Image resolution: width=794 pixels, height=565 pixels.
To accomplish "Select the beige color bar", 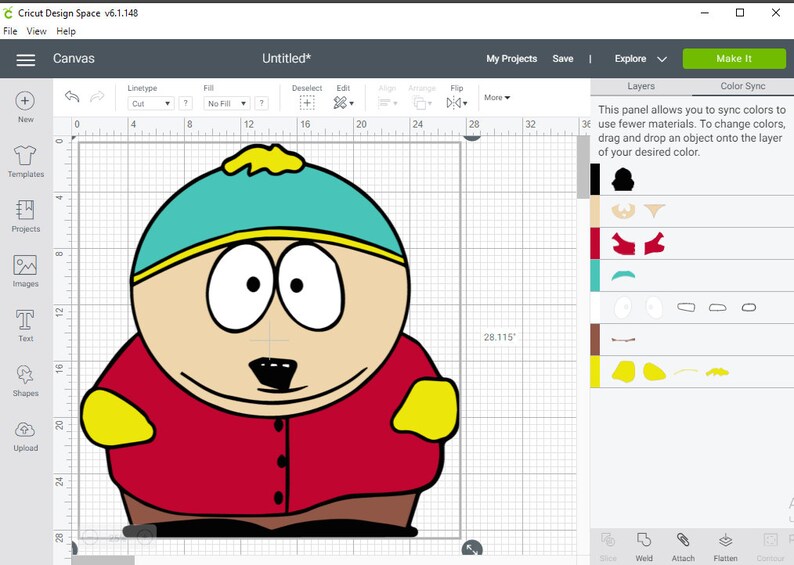I will pyautogui.click(x=595, y=211).
